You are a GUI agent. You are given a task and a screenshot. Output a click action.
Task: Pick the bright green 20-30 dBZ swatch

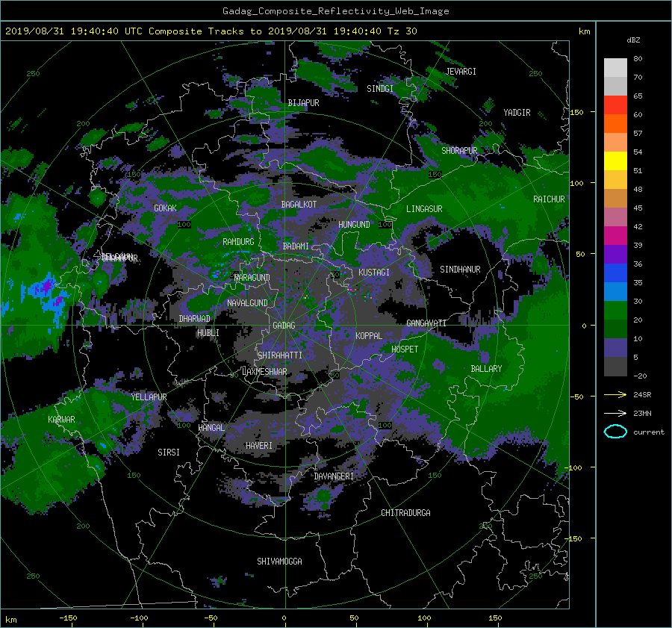click(x=615, y=311)
